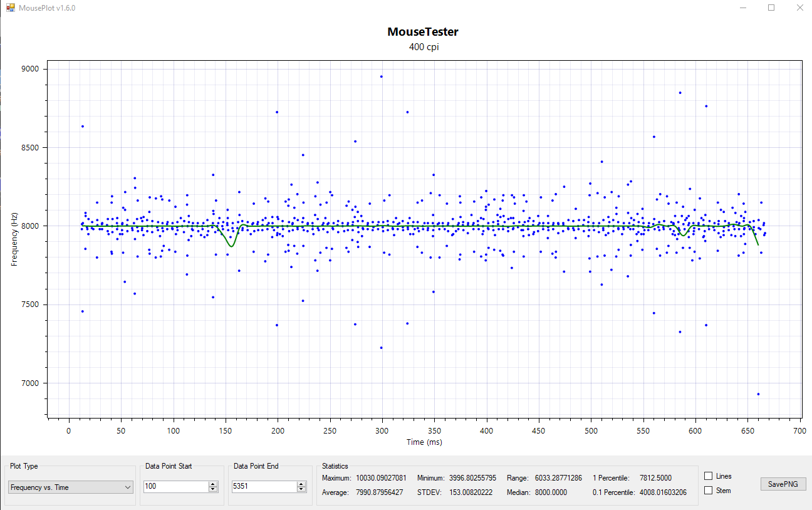Maximize the MousePlot window
Image resolution: width=812 pixels, height=510 pixels.
[771, 8]
